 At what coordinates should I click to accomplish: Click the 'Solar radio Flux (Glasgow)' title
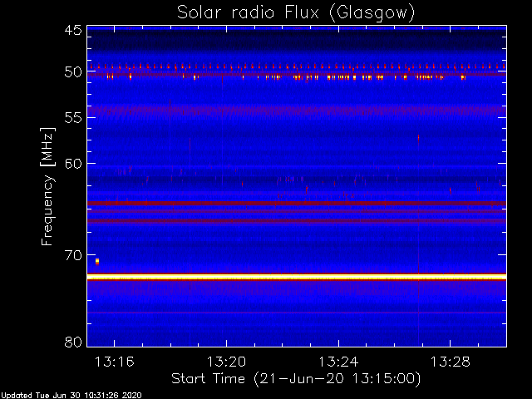296,13
